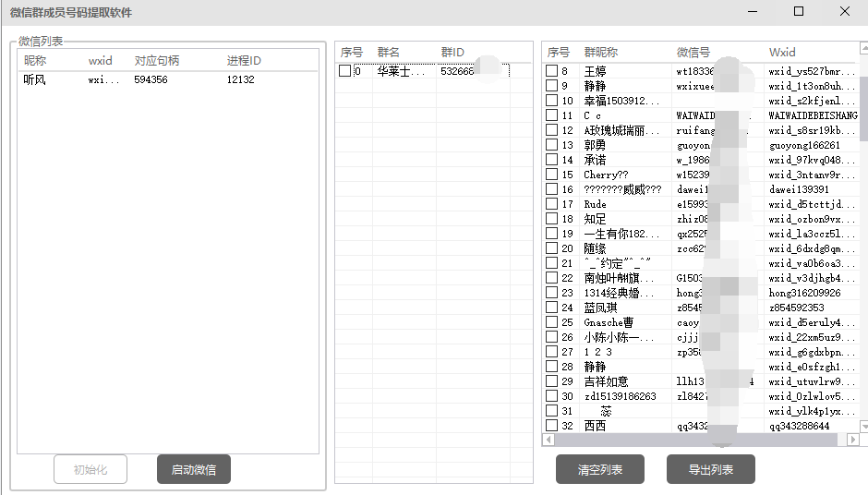Click the 群昵称 column header
The height and width of the screenshot is (495, 868).
coord(600,52)
